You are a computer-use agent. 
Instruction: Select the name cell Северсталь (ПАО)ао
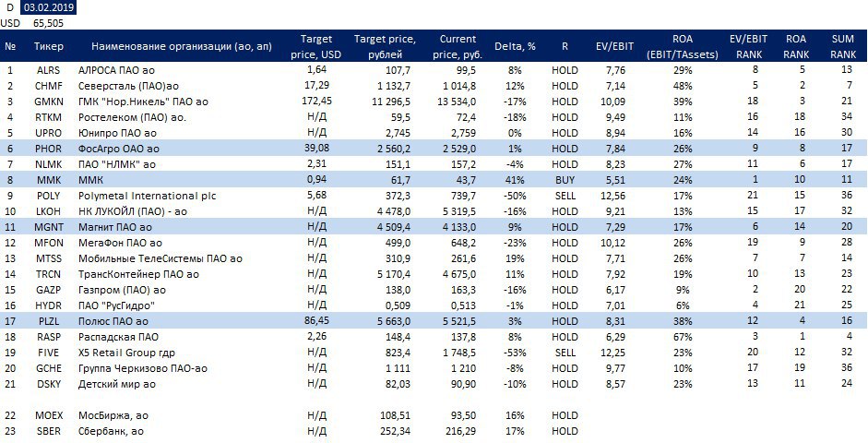pos(128,87)
